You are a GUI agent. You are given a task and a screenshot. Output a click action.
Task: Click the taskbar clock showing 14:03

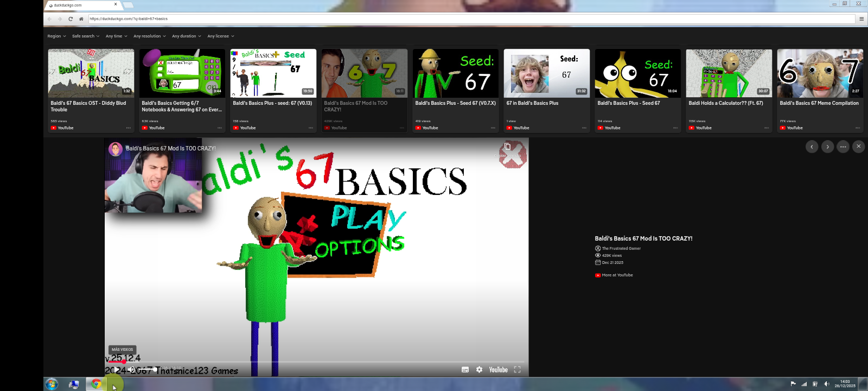click(845, 384)
